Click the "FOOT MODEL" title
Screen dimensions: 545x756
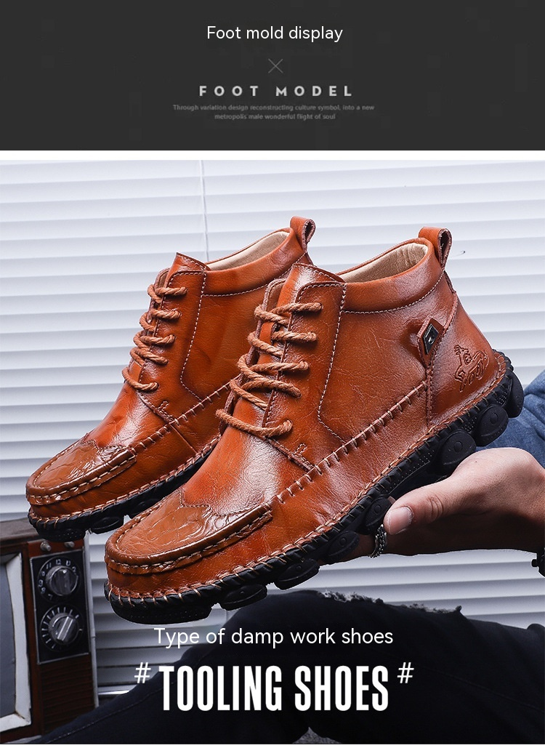coord(275,92)
